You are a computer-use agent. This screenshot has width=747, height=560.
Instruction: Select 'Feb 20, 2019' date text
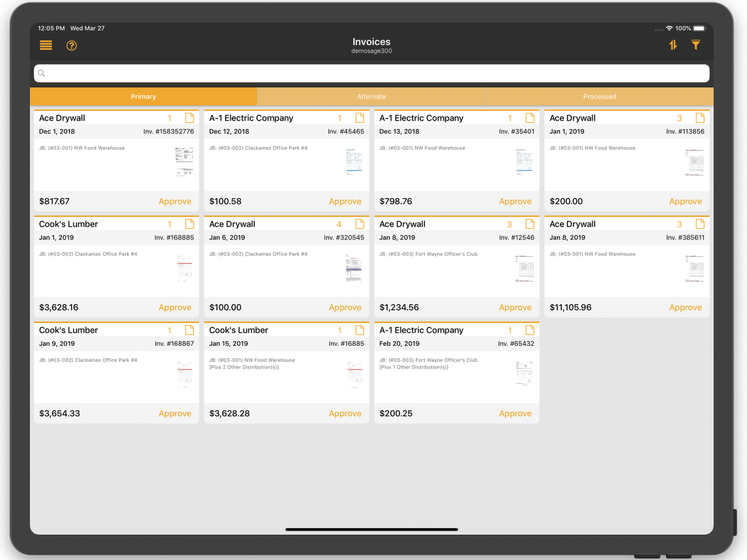coord(399,343)
